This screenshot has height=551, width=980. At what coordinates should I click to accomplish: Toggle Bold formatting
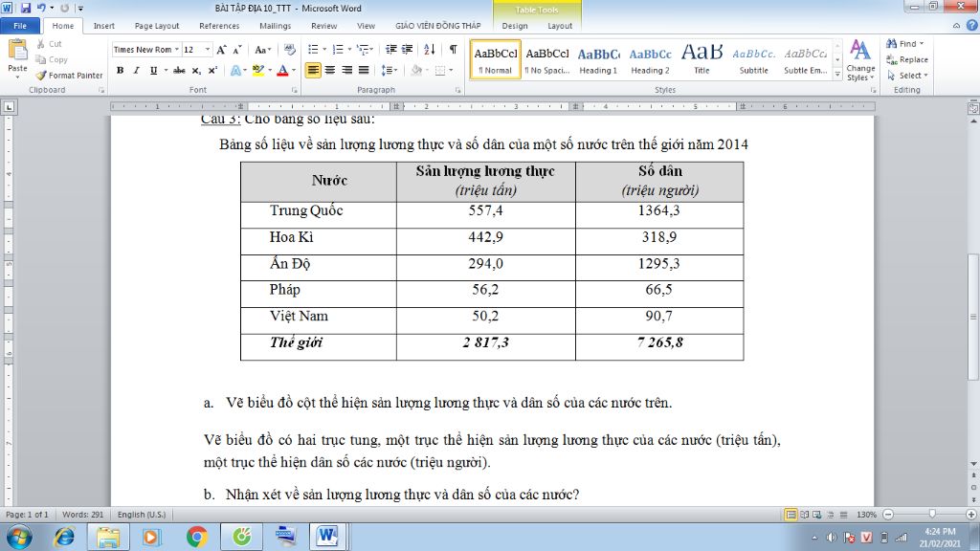120,71
